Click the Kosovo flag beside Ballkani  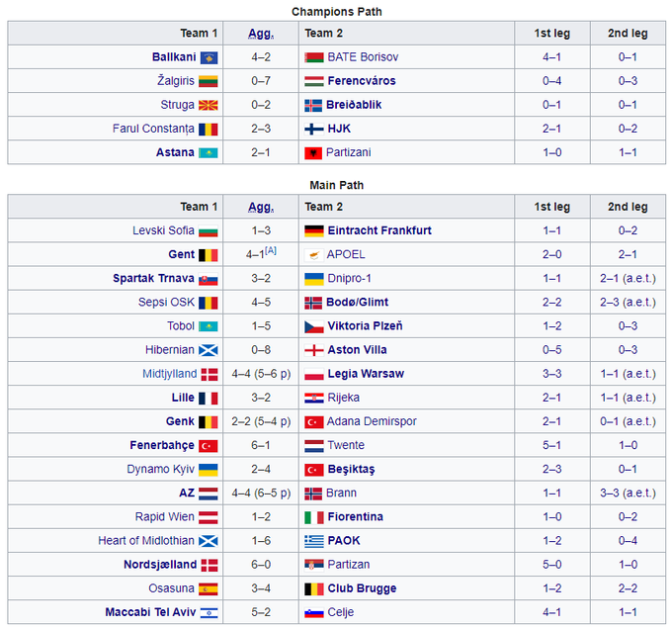[x=209, y=57]
